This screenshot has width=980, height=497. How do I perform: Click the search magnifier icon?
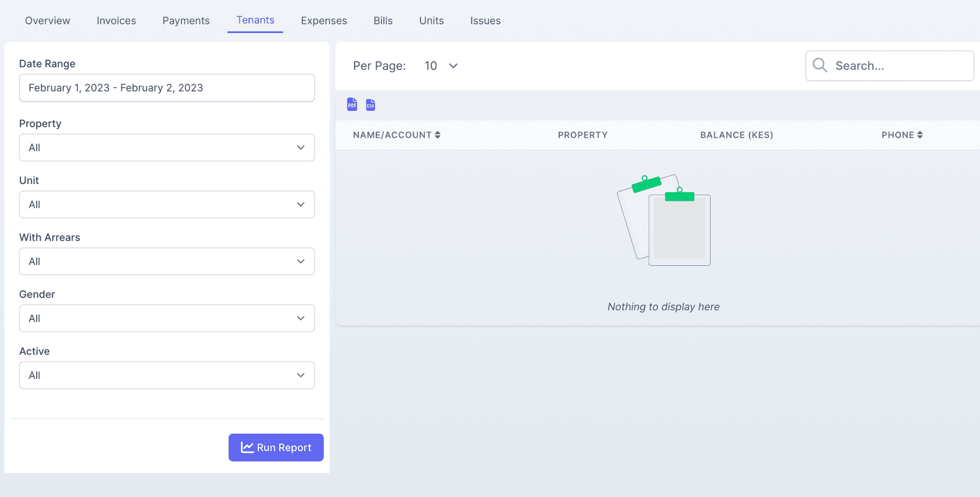820,65
